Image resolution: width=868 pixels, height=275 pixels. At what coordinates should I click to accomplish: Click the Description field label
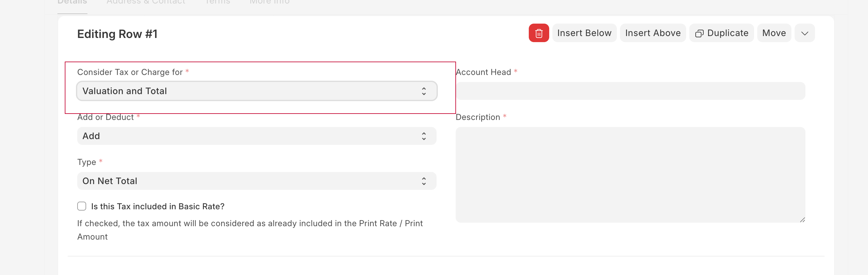point(478,117)
